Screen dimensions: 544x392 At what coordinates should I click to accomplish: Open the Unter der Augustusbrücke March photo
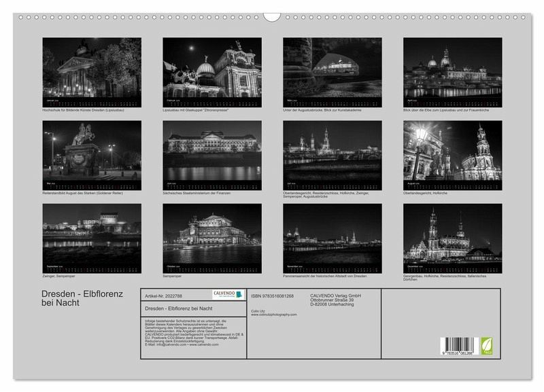point(332,68)
